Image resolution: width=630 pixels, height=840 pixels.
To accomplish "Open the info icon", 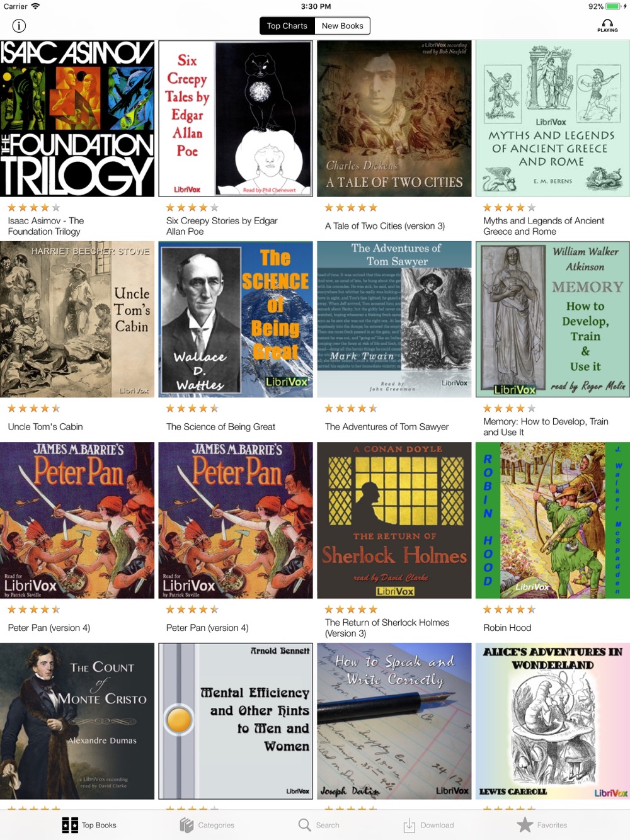I will [x=19, y=26].
